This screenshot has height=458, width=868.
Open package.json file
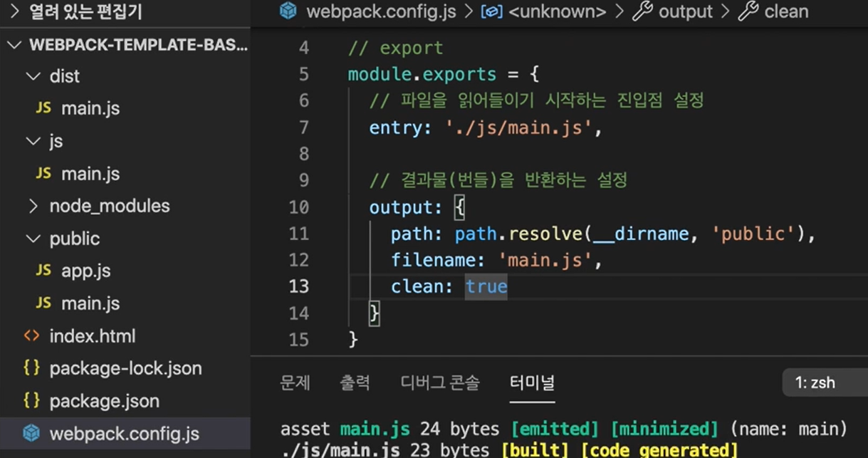104,401
